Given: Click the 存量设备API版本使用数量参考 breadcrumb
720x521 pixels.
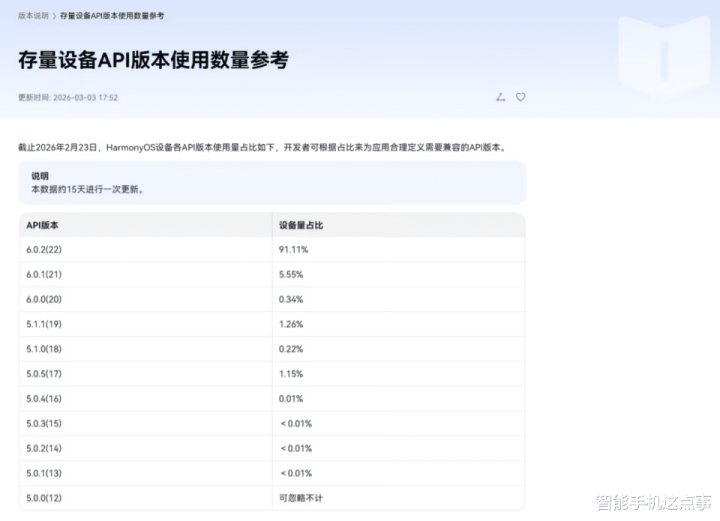Looking at the screenshot, I should click(x=112, y=16).
